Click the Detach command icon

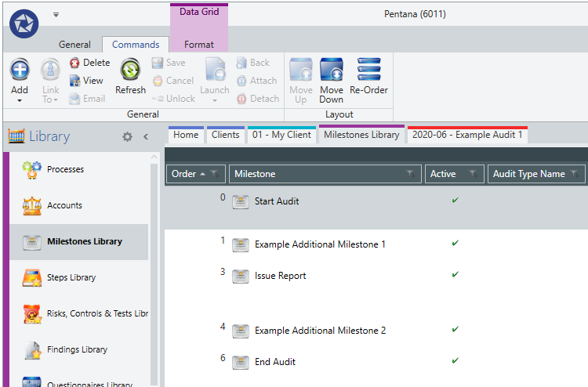click(x=241, y=99)
